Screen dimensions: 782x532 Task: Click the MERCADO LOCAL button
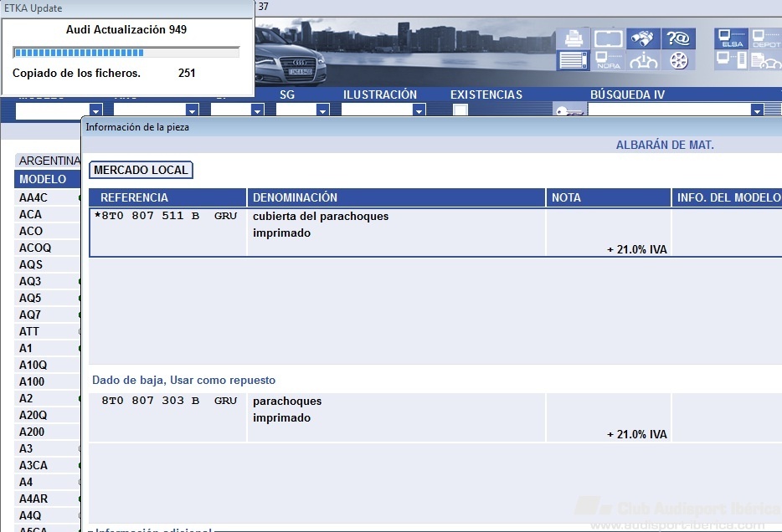click(x=141, y=170)
